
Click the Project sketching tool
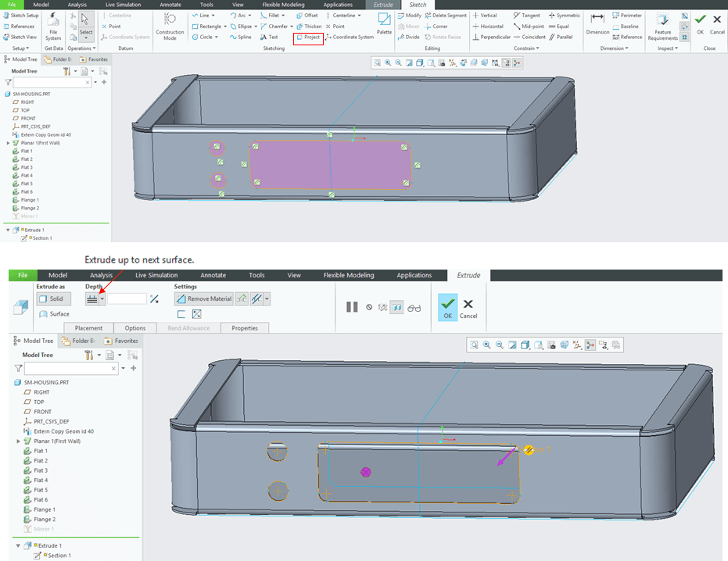308,37
